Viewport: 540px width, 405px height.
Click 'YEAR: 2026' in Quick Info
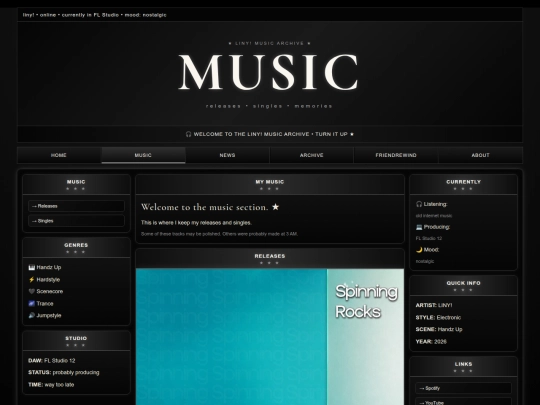coord(431,342)
